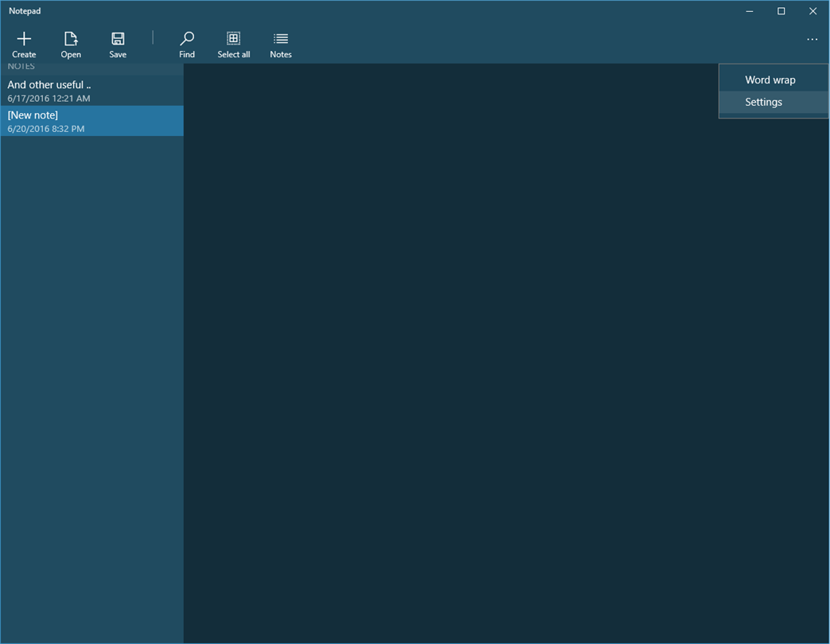Choose Word wrap from the menu
Image resolution: width=830 pixels, height=644 pixels.
[x=774, y=80]
